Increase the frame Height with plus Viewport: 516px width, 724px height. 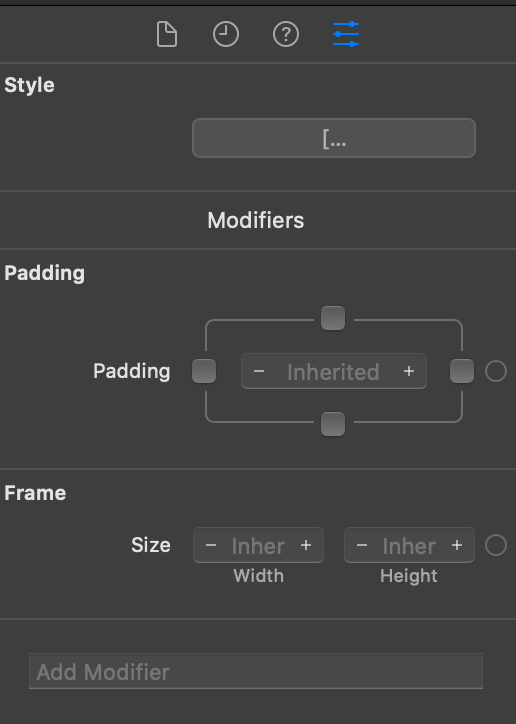coord(457,545)
